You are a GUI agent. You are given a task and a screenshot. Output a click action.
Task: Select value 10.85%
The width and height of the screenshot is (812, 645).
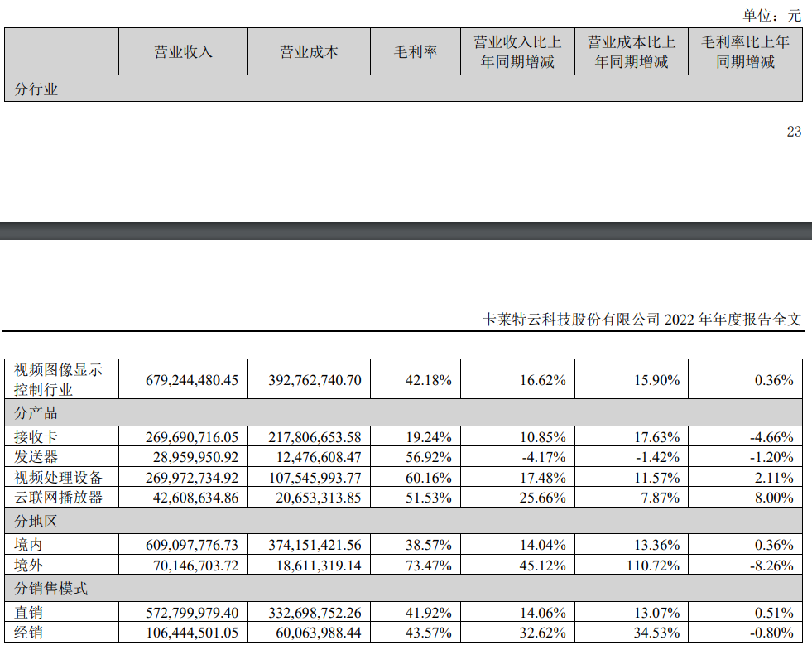coord(543,437)
